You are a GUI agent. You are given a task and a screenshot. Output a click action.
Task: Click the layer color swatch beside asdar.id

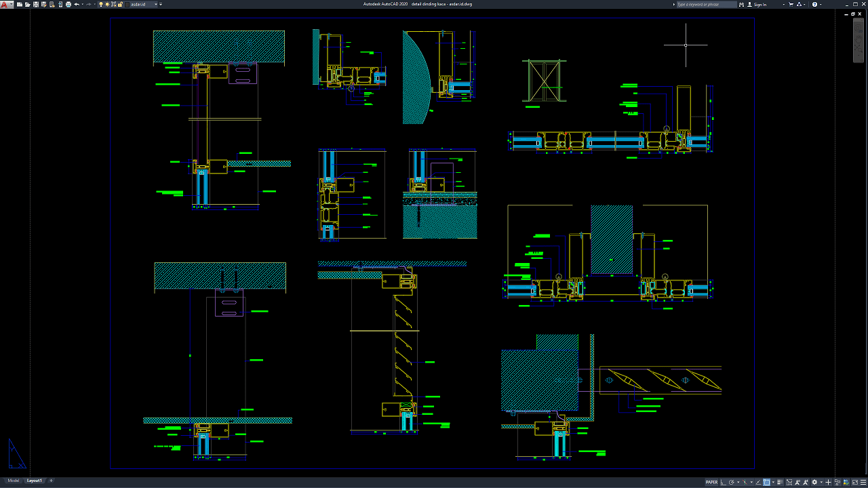click(127, 4)
